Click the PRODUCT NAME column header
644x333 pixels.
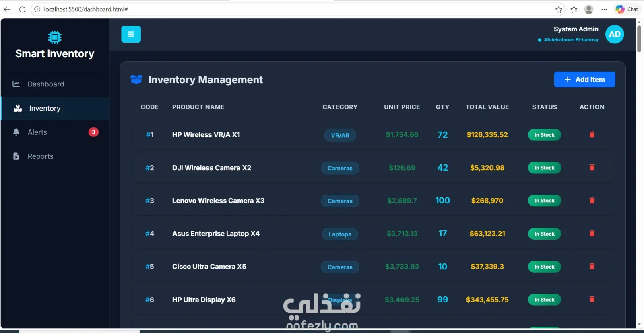198,107
